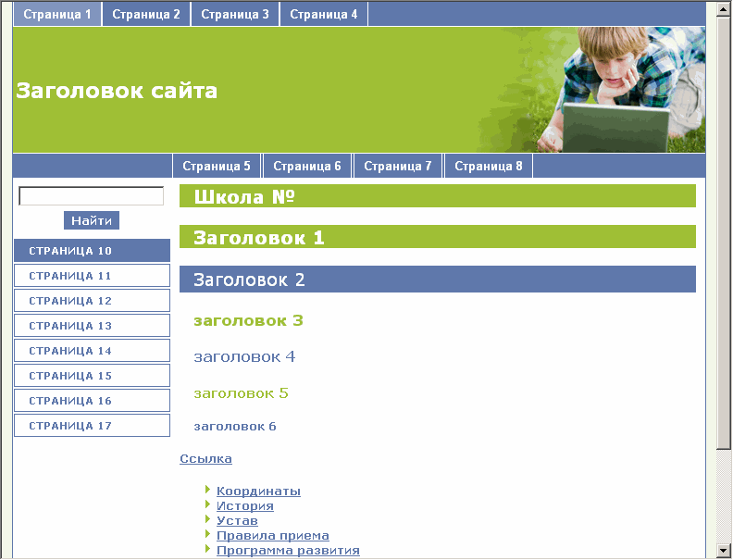733x560 pixels.
Task: Open the История link
Action: pyautogui.click(x=245, y=505)
